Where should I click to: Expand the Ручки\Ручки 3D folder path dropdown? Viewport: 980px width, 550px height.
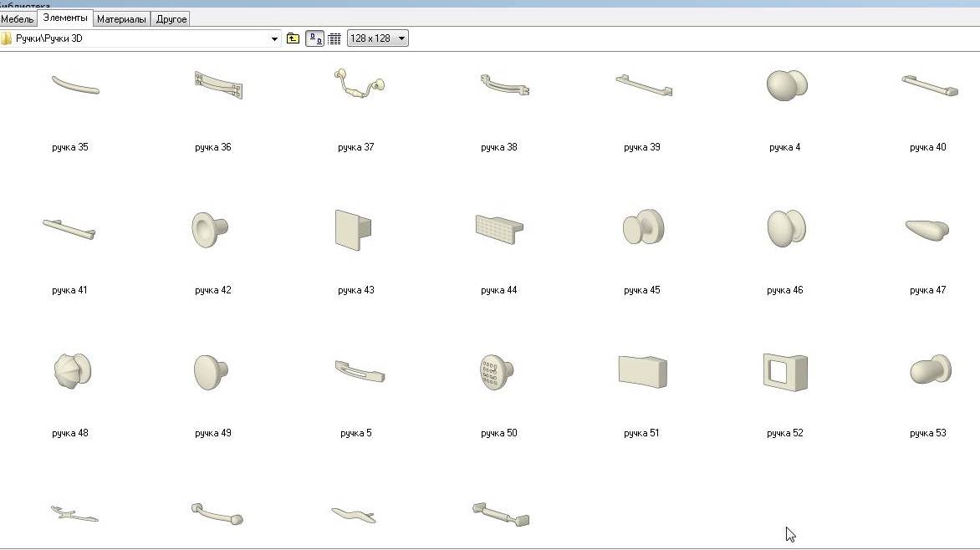click(273, 38)
